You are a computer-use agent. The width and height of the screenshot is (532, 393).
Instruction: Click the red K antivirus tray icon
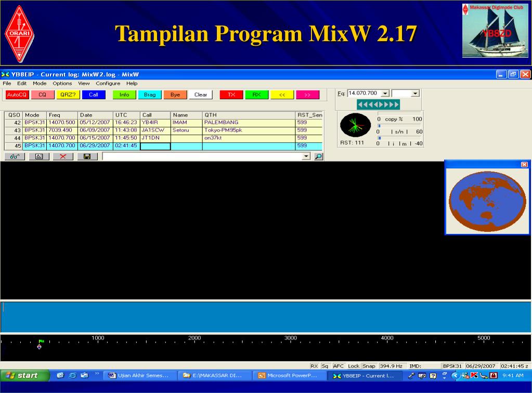pyautogui.click(x=474, y=375)
